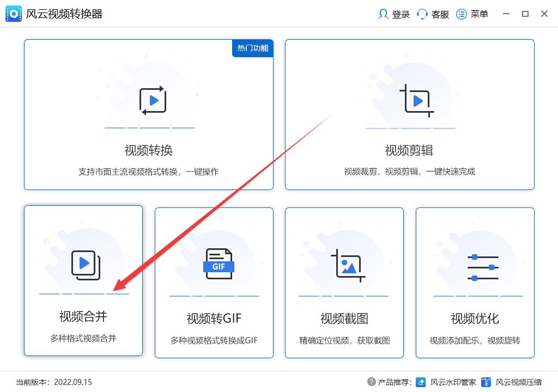Viewport: 558px width, 392px height.
Task: Click the 风云视频转换器 app logo icon
Action: pos(14,14)
